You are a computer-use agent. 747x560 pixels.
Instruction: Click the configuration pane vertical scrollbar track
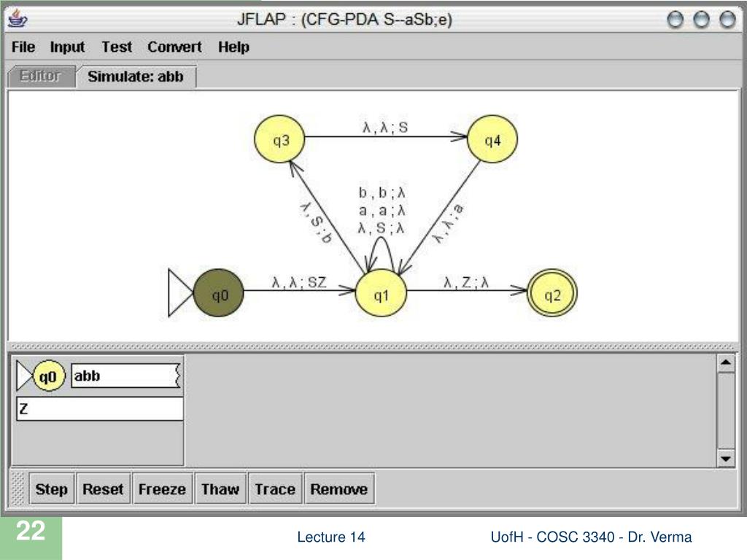pos(726,411)
